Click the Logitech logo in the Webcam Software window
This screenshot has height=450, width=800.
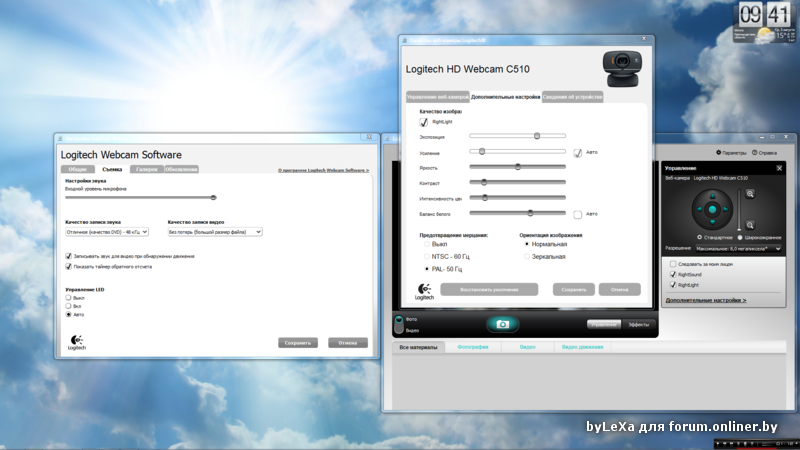tap(77, 342)
